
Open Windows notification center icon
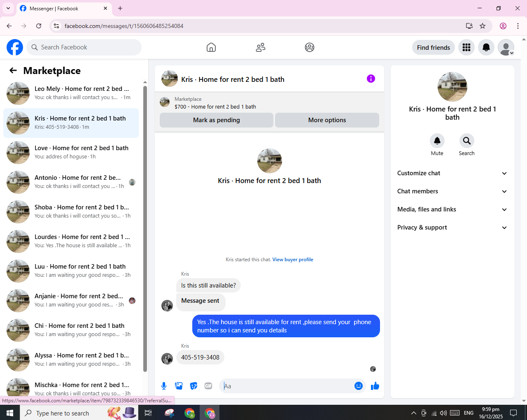pyautogui.click(x=513, y=413)
